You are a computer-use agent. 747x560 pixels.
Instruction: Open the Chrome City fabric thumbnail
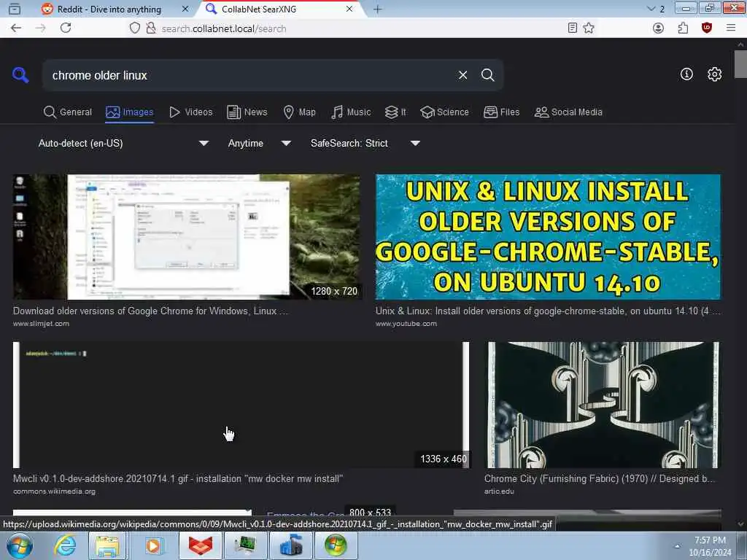coord(602,405)
